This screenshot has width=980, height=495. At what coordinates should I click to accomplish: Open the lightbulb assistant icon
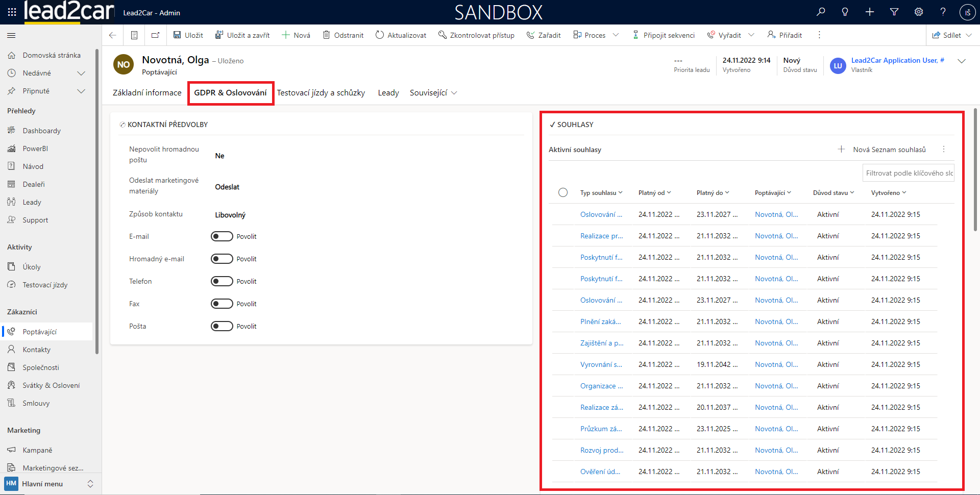[845, 12]
